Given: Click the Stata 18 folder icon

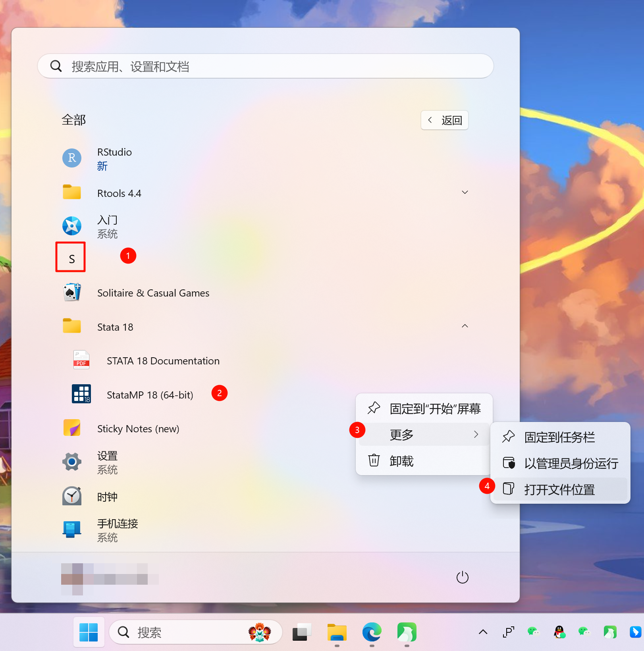Looking at the screenshot, I should 72,326.
